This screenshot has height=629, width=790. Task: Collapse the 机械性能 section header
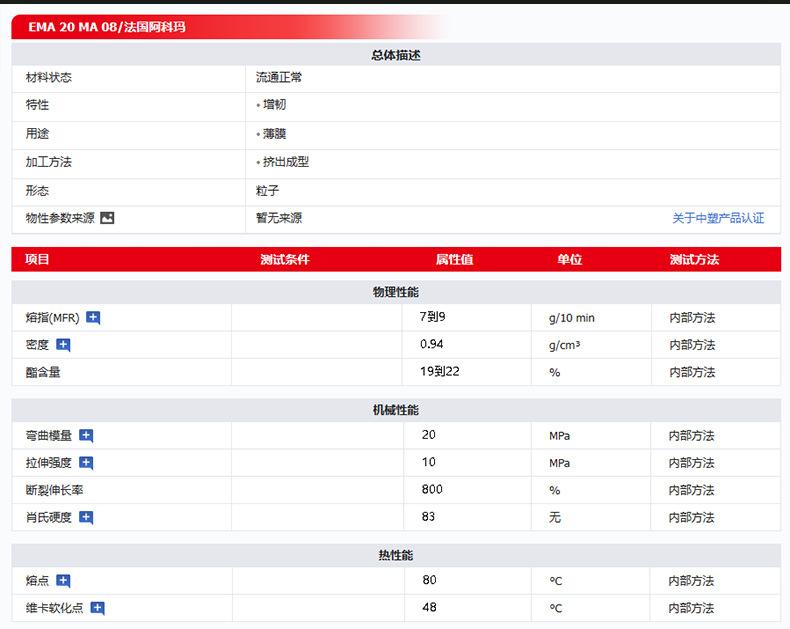396,410
